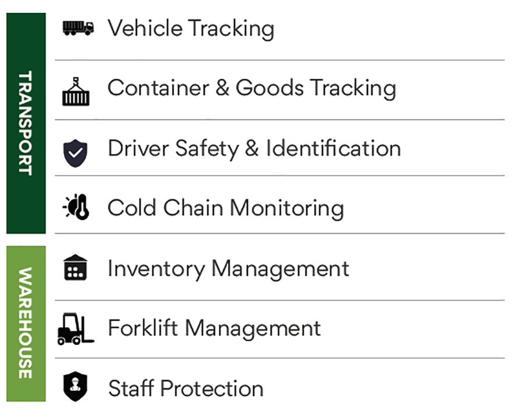Image resolution: width=525 pixels, height=420 pixels.
Task: Click the divider line above Staff Protection
Action: [279, 358]
